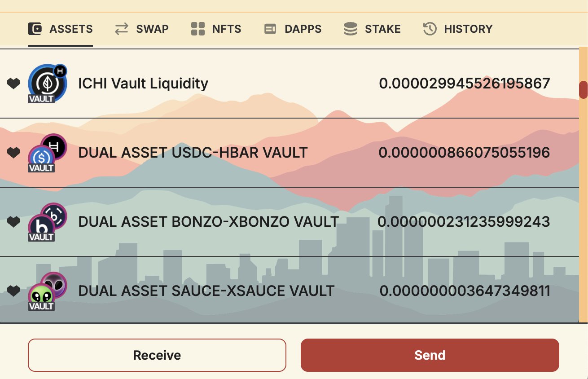Viewport: 588px width, 379px height.
Task: Click the BONZO-XBONZO vault token icon
Action: 47,222
